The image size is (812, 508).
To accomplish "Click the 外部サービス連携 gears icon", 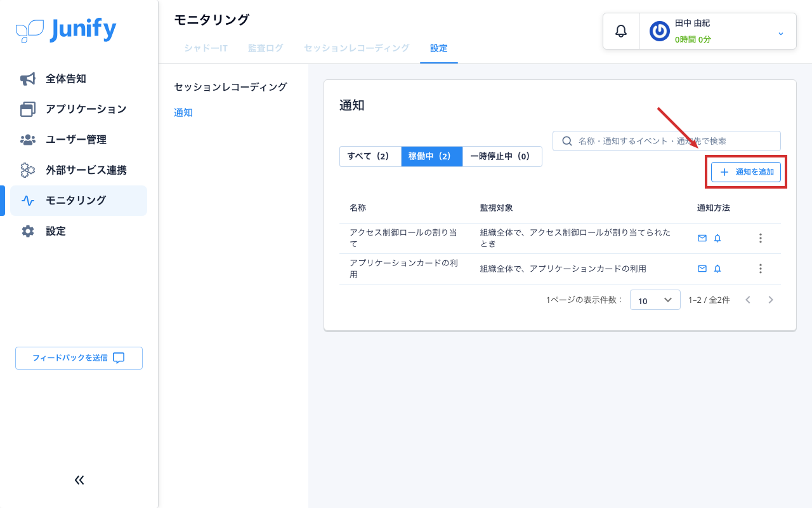I will coord(28,170).
